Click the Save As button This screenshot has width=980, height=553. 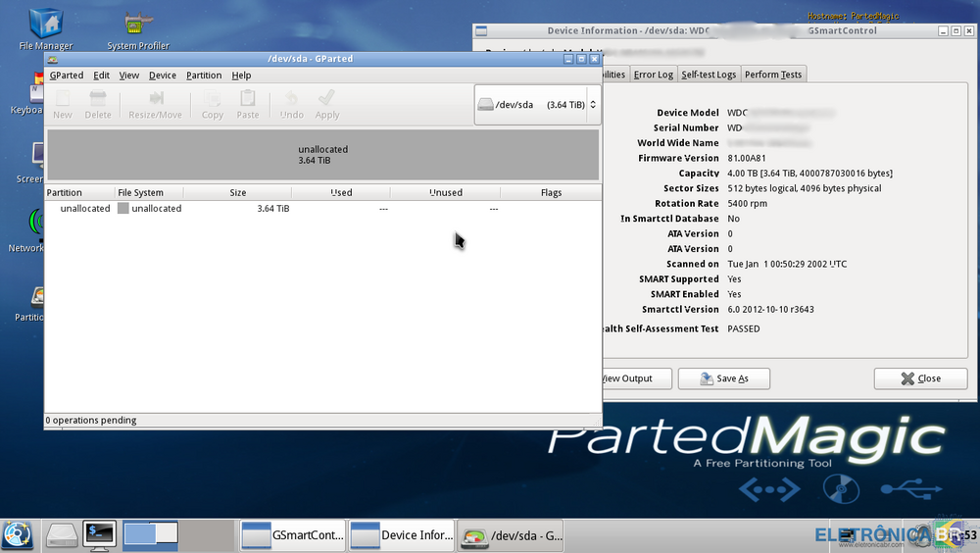pos(723,378)
